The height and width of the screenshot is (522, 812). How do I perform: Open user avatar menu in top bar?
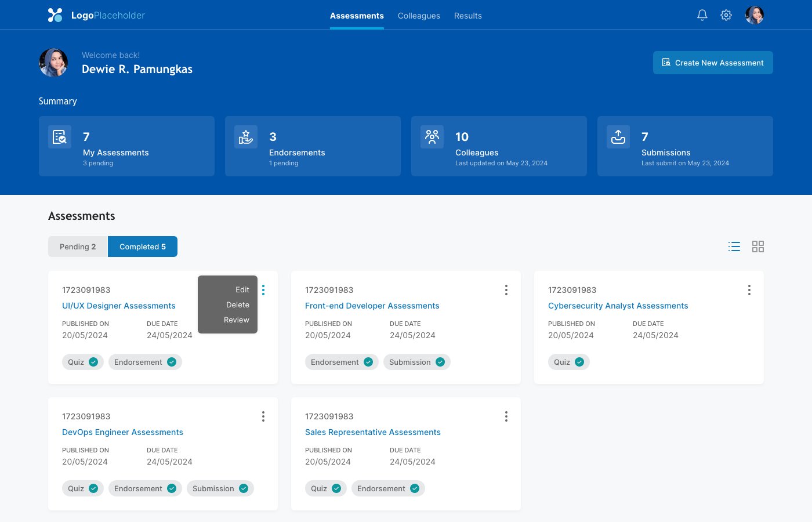pos(755,15)
